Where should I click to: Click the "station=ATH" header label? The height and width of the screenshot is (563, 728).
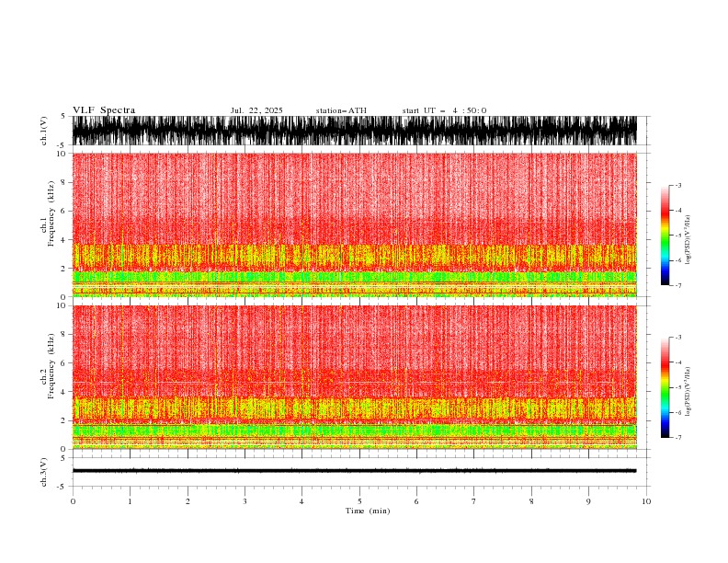click(x=341, y=110)
